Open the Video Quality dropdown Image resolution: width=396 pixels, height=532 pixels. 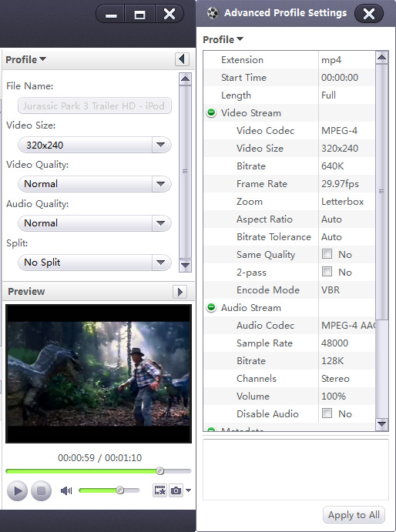[x=95, y=184]
